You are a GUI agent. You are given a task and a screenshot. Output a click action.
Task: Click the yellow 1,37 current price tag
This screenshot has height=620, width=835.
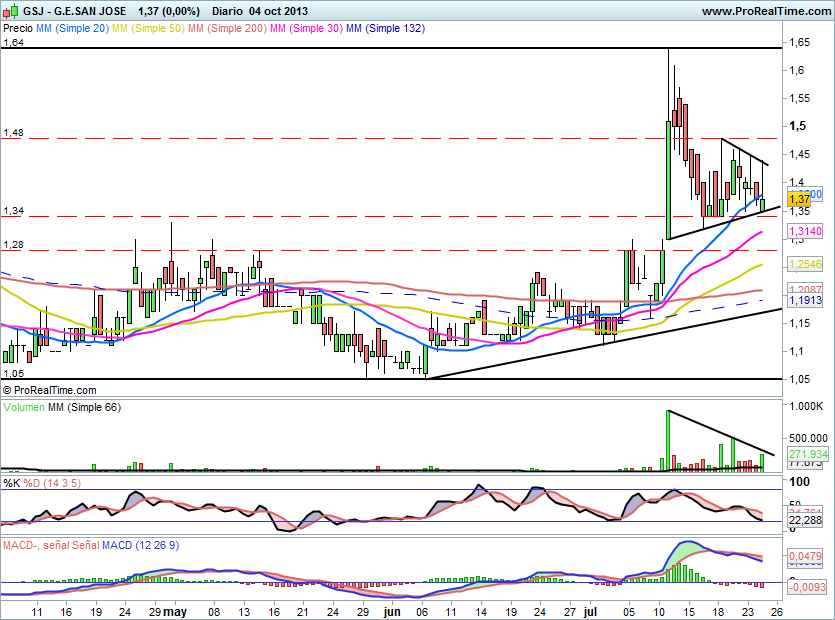pyautogui.click(x=799, y=199)
